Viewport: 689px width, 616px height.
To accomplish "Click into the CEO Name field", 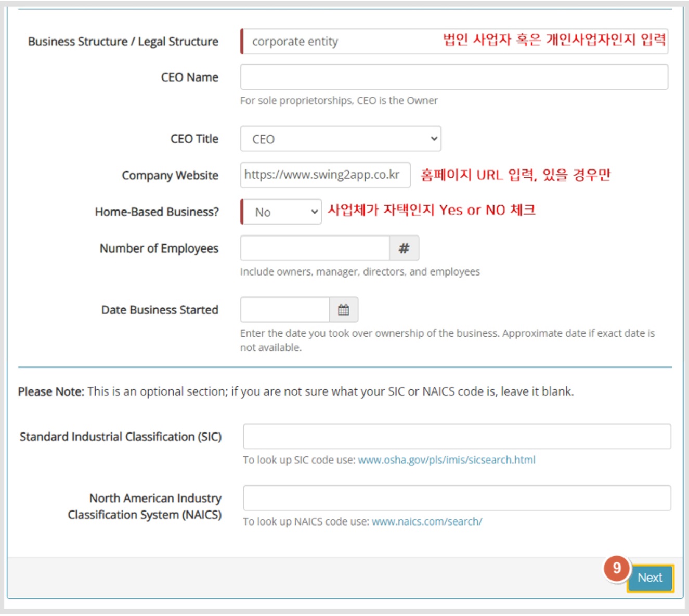I will click(x=454, y=77).
